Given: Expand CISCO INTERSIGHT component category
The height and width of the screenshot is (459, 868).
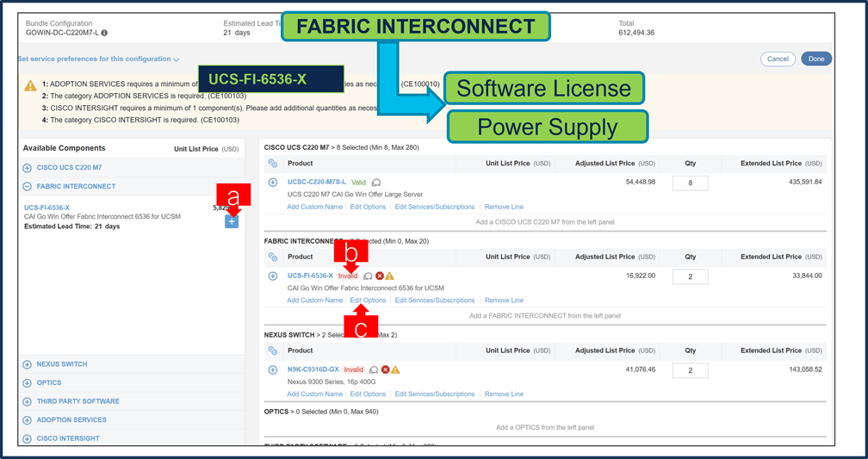Looking at the screenshot, I should pyautogui.click(x=28, y=438).
